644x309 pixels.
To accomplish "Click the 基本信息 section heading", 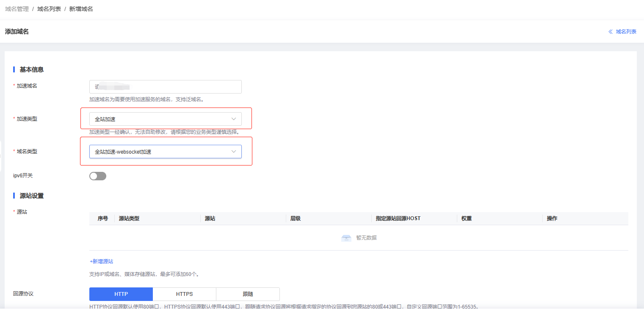I will (32, 69).
